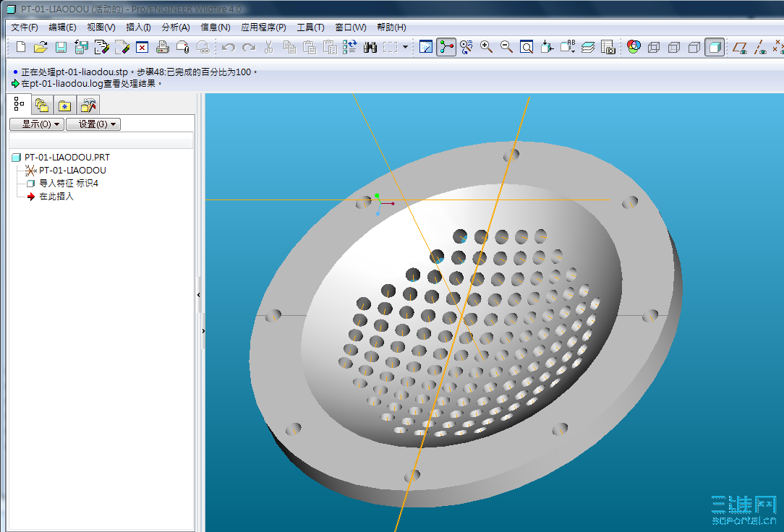Switch to wireframe display style

coord(654,47)
